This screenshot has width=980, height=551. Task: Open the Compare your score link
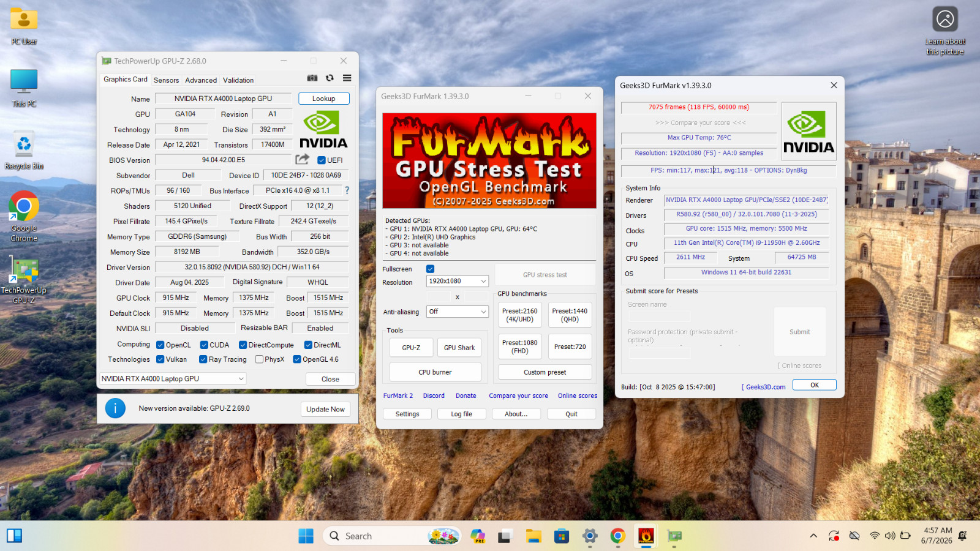[x=519, y=395]
